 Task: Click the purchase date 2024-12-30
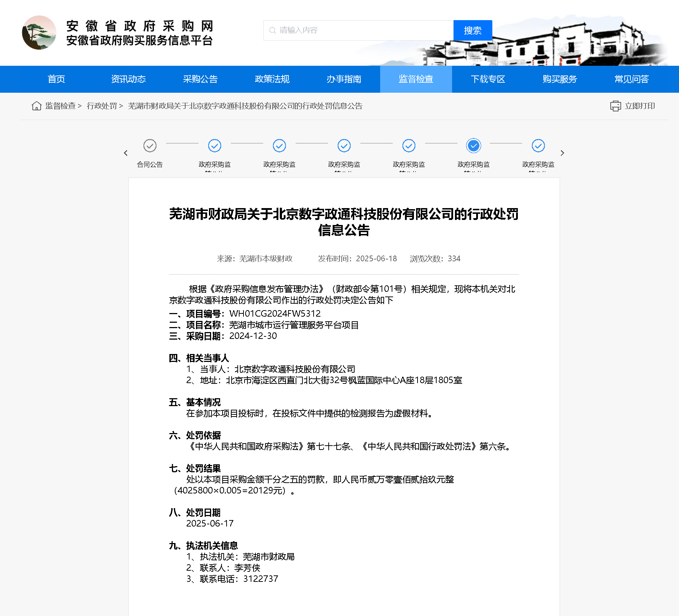pos(253,336)
